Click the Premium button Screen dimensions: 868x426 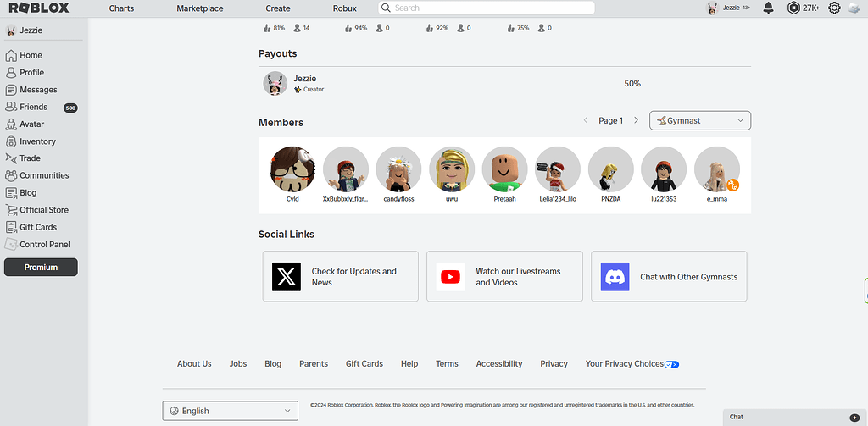pos(41,268)
